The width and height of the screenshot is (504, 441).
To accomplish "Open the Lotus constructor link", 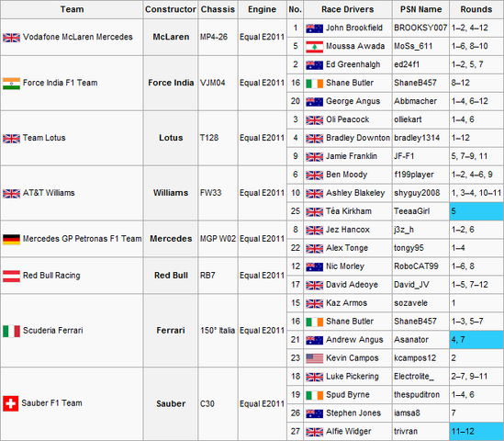I will point(171,138).
